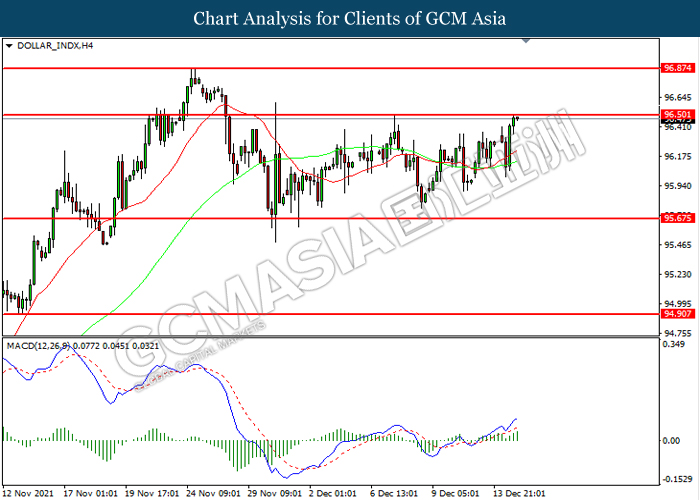Click the chart shift marker triangle at top
The image size is (700, 500).
(x=526, y=41)
